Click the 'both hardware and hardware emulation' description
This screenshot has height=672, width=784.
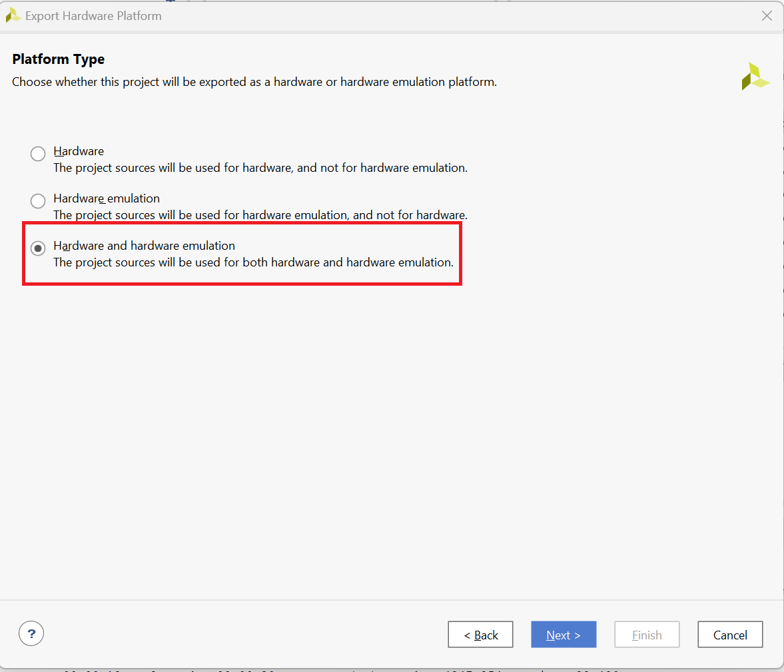pos(253,262)
